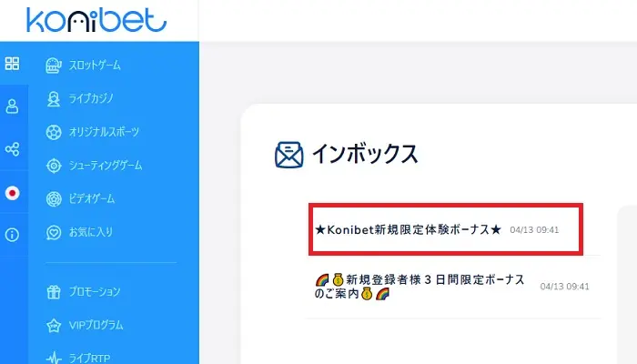Click the share network icon in sidebar
The image size is (637, 364).
click(x=12, y=149)
